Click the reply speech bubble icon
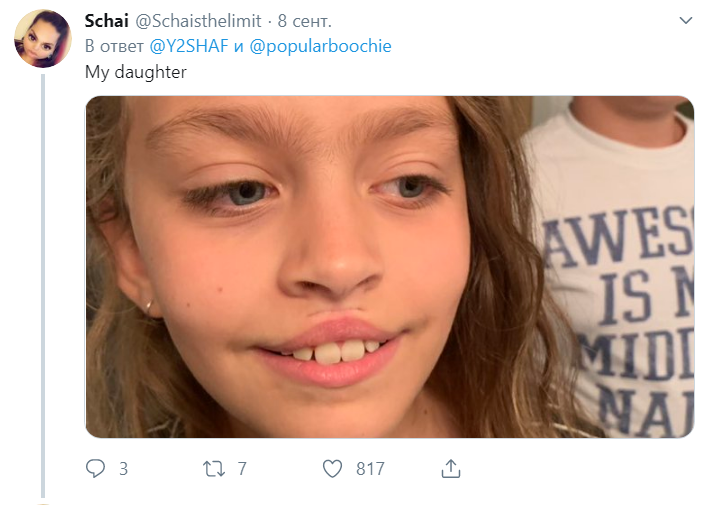Image resolution: width=709 pixels, height=505 pixels. click(95, 468)
